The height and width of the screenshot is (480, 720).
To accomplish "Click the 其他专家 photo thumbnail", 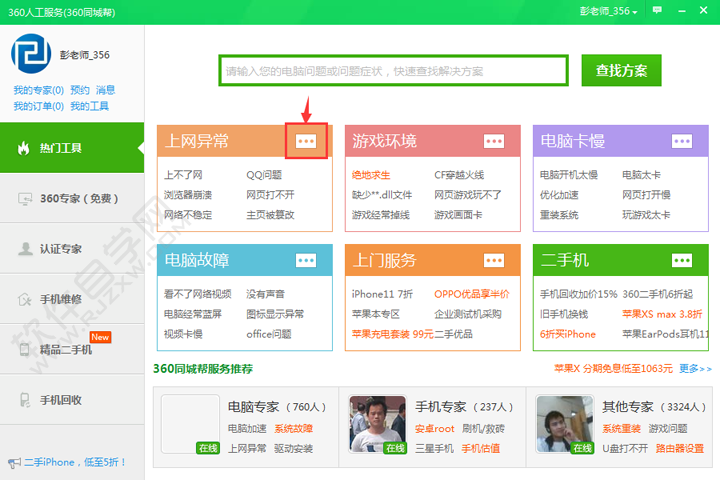I will click(565, 424).
